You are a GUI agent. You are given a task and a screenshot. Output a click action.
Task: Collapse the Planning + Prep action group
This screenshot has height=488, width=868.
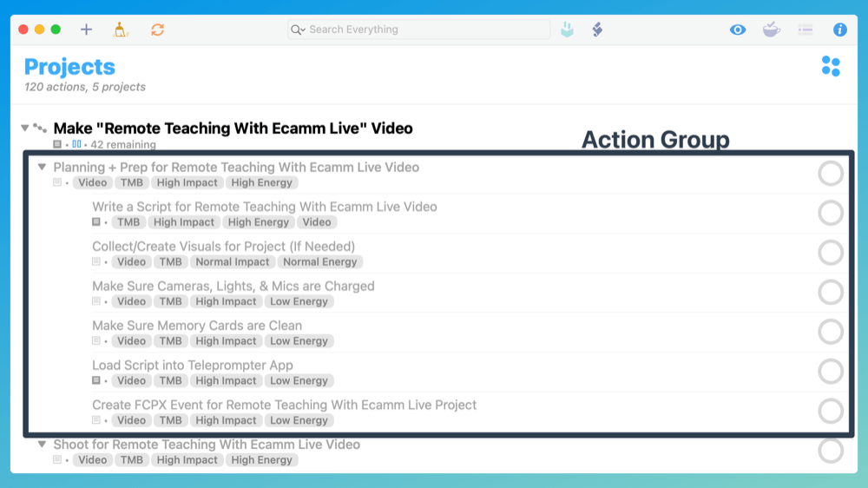(42, 167)
